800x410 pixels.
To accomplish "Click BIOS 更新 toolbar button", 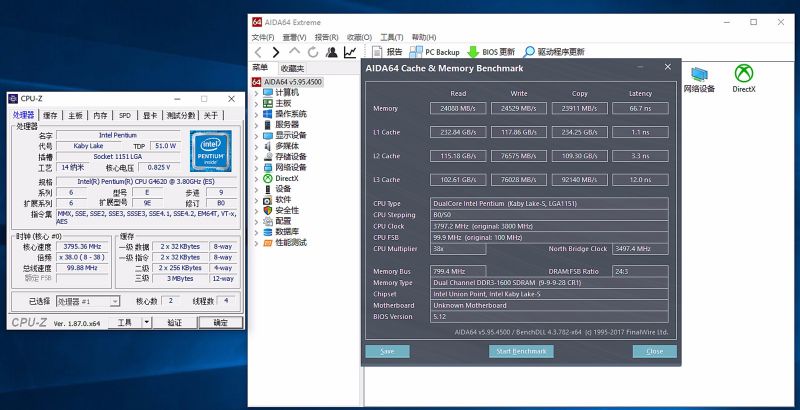I will 491,52.
